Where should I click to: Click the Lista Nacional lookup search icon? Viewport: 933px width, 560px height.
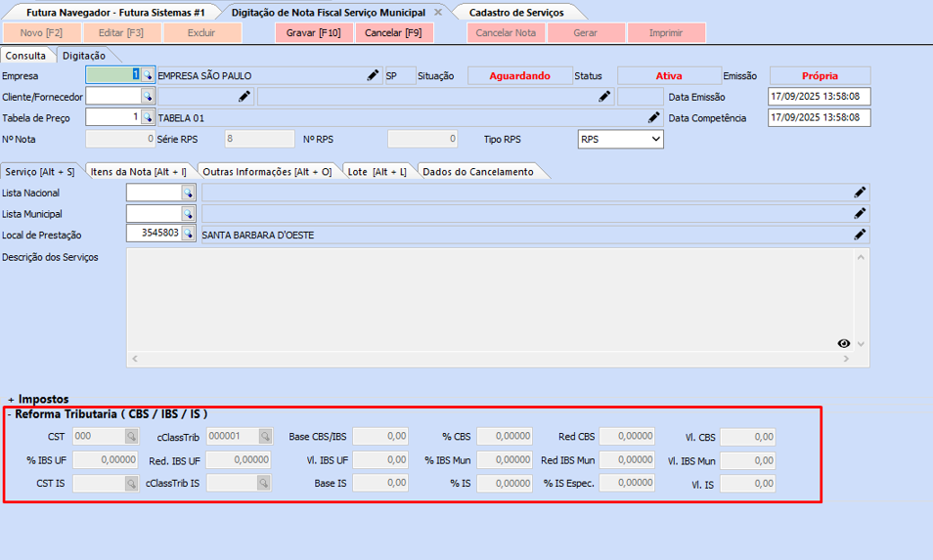pyautogui.click(x=188, y=193)
